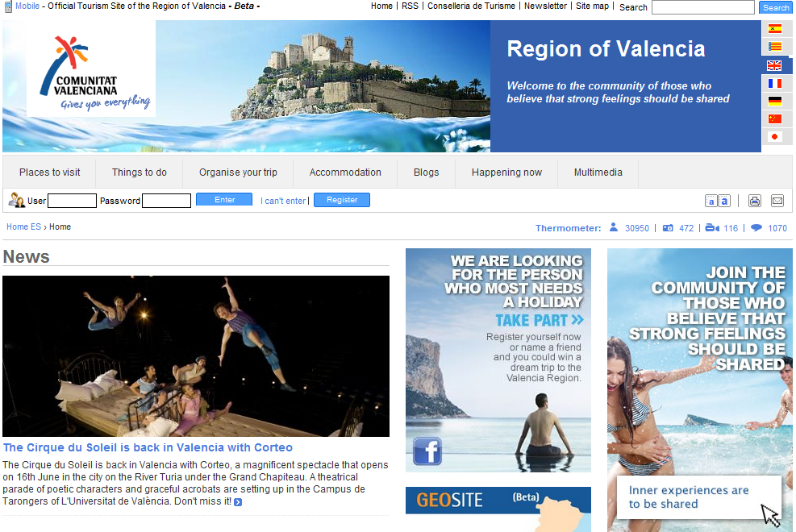Click the Thermometer videos camcorder icon
The height and width of the screenshot is (532, 796).
712,228
